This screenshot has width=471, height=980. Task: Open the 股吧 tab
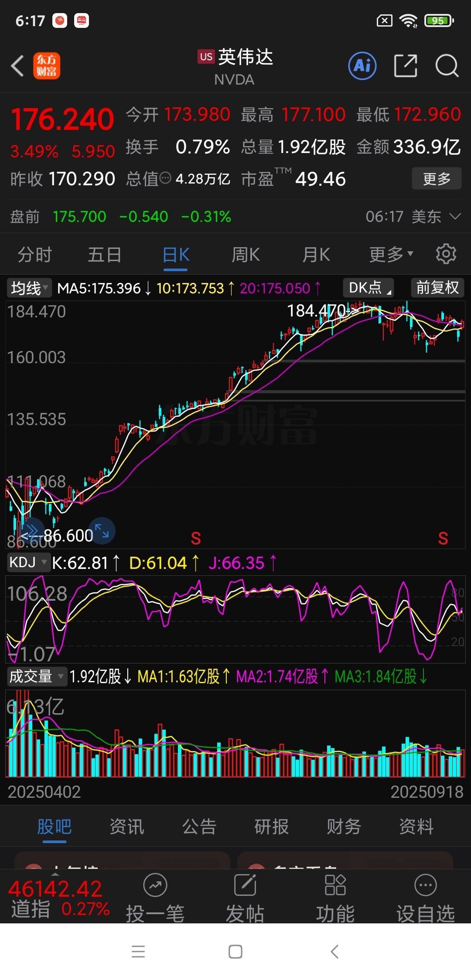[x=55, y=827]
